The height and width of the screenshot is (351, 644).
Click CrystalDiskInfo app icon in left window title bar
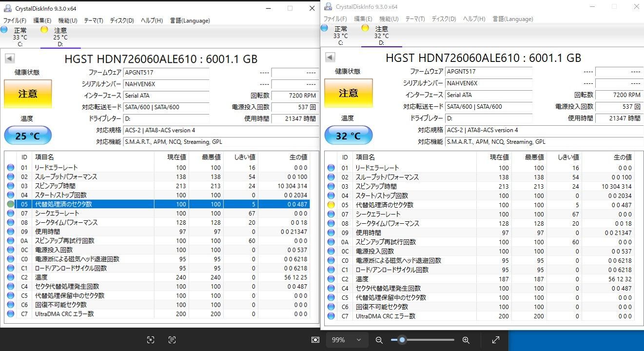8,8
